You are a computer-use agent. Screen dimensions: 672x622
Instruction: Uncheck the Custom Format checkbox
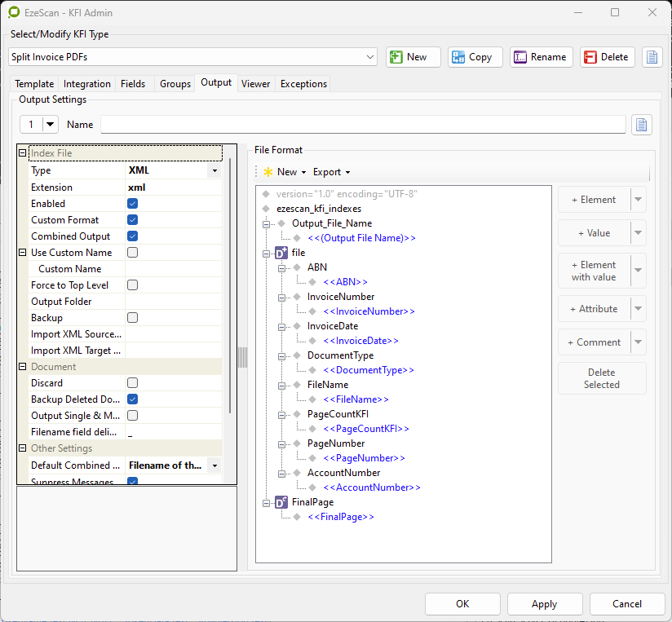point(132,220)
